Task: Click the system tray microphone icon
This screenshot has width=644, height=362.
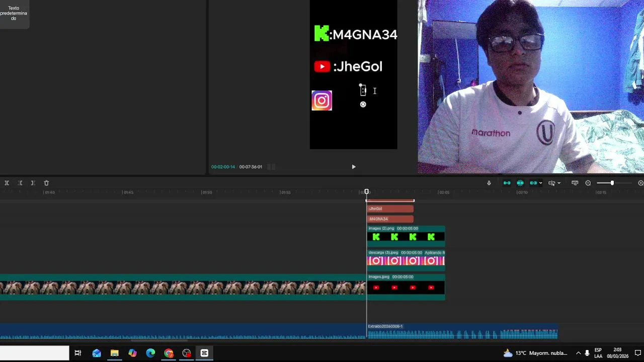Action: click(x=587, y=353)
